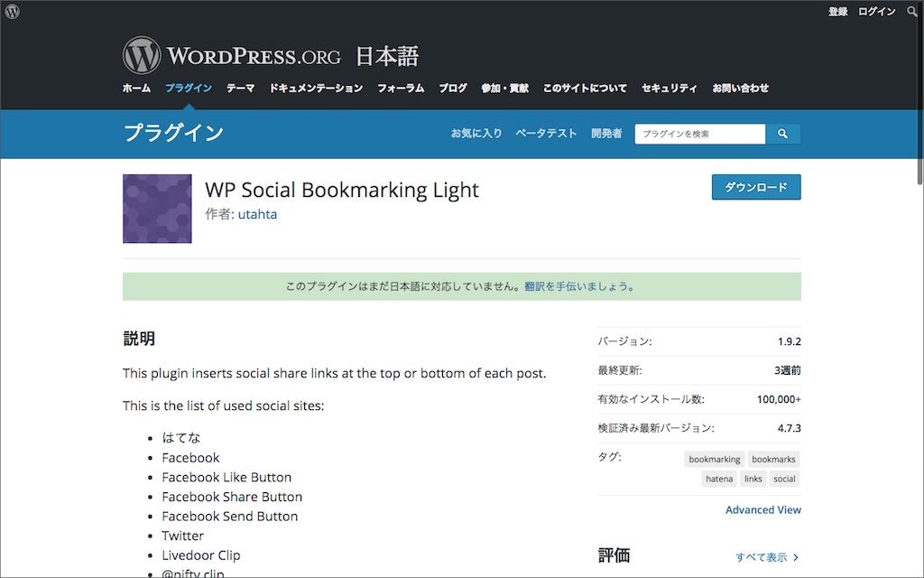Screen dimensions: 924x578
Task: Open the ベータテスト link
Action: (x=546, y=134)
